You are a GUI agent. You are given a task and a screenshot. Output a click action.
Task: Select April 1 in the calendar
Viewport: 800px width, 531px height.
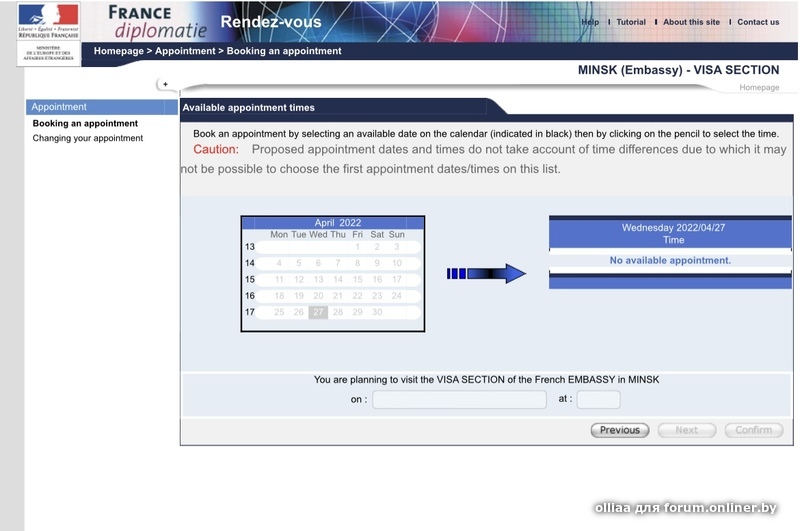[x=358, y=247]
